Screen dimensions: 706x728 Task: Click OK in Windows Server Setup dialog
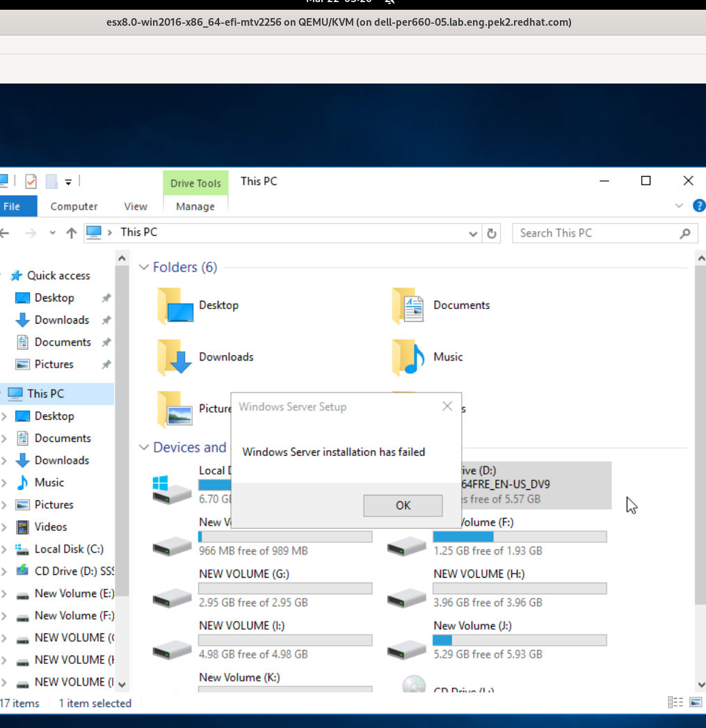(x=403, y=505)
